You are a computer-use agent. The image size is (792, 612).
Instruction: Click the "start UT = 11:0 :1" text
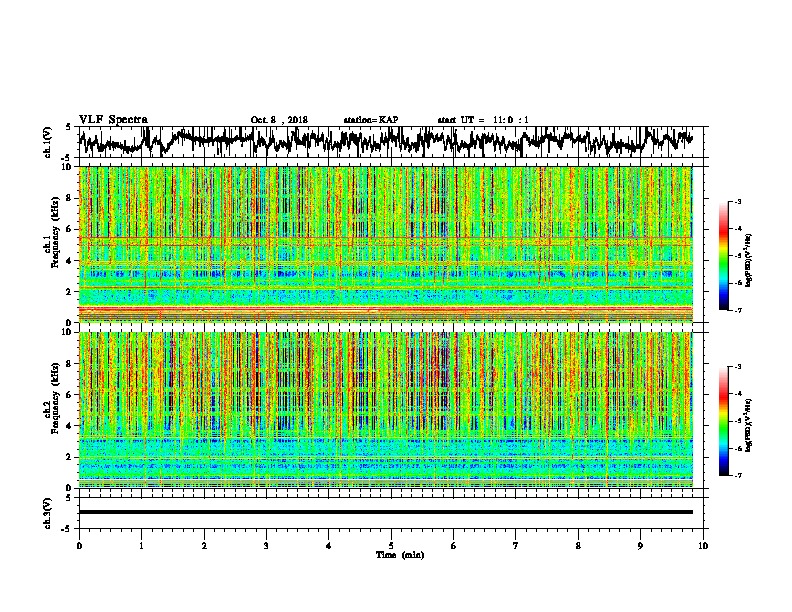pos(483,120)
